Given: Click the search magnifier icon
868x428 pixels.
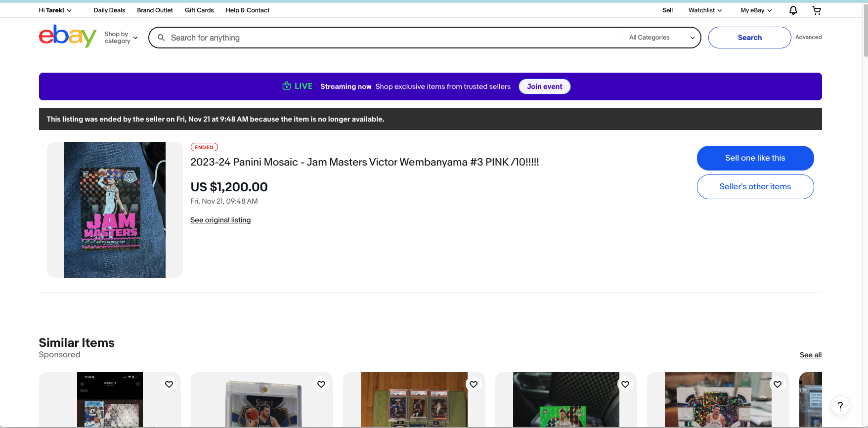Looking at the screenshot, I should [x=161, y=38].
